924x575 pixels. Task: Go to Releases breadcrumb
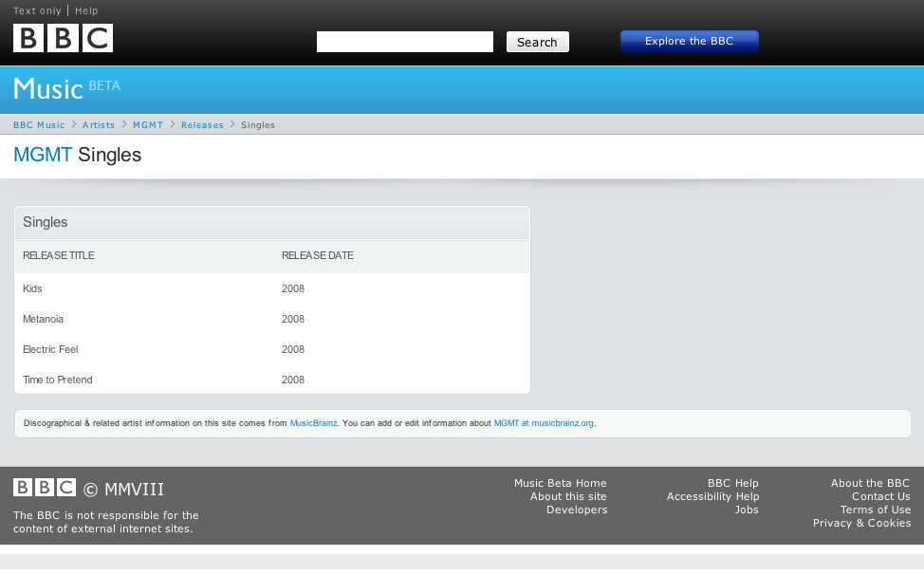[x=202, y=125]
